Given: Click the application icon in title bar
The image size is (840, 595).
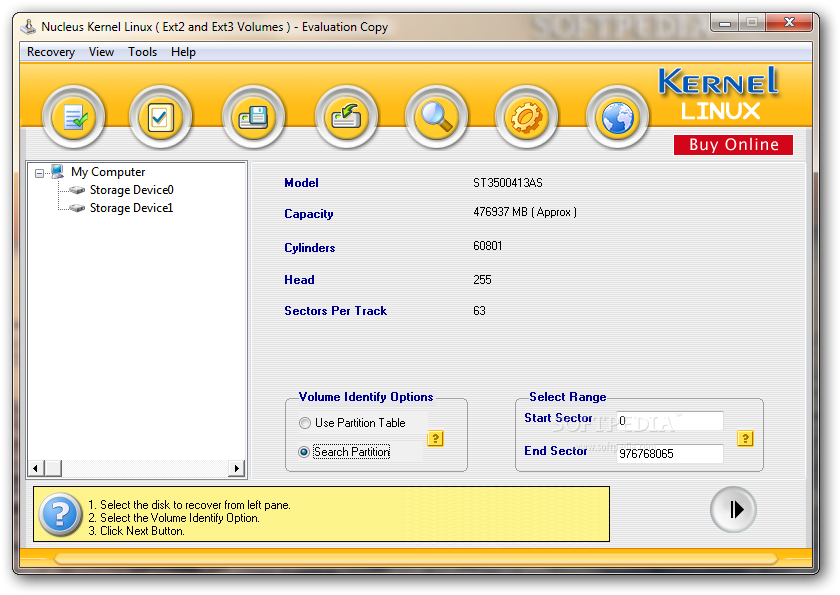Looking at the screenshot, I should click(28, 26).
